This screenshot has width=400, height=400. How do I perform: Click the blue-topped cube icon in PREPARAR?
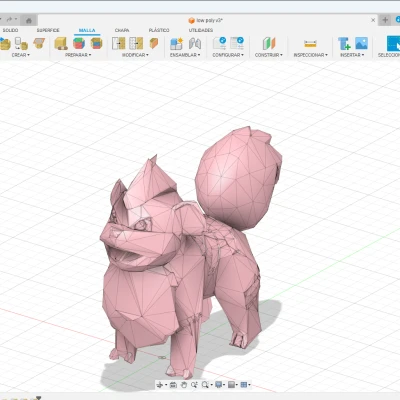click(97, 44)
